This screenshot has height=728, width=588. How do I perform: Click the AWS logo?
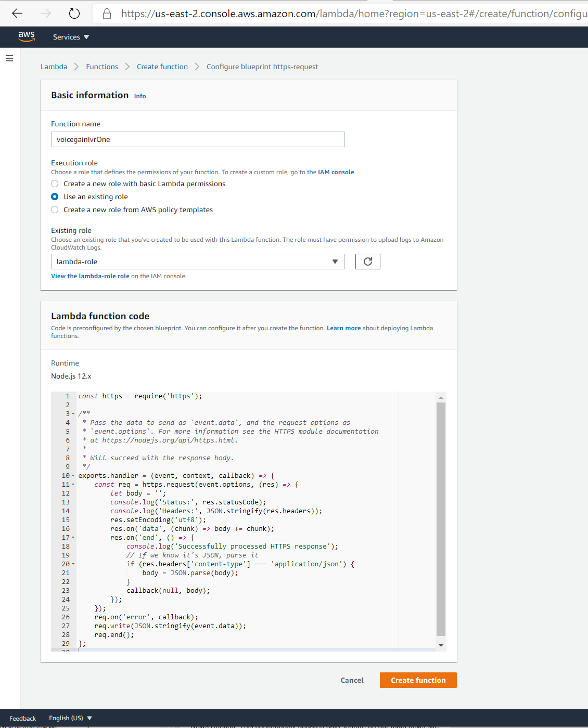pyautogui.click(x=27, y=36)
